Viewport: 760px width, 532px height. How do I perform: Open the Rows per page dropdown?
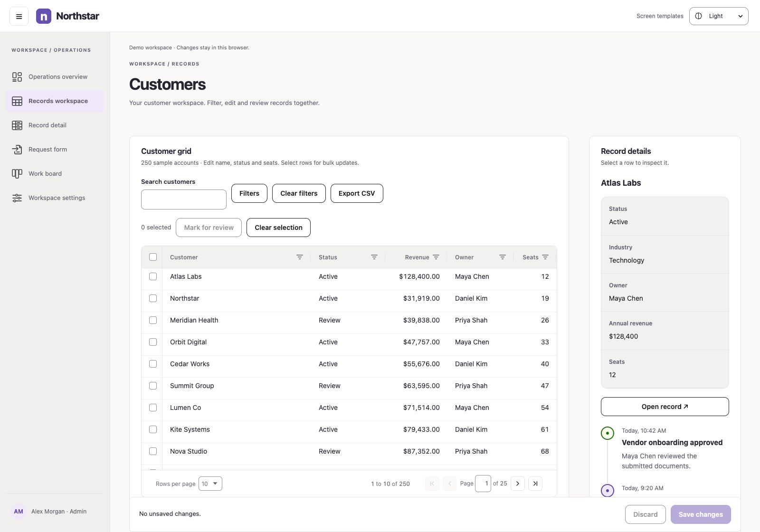click(x=210, y=484)
